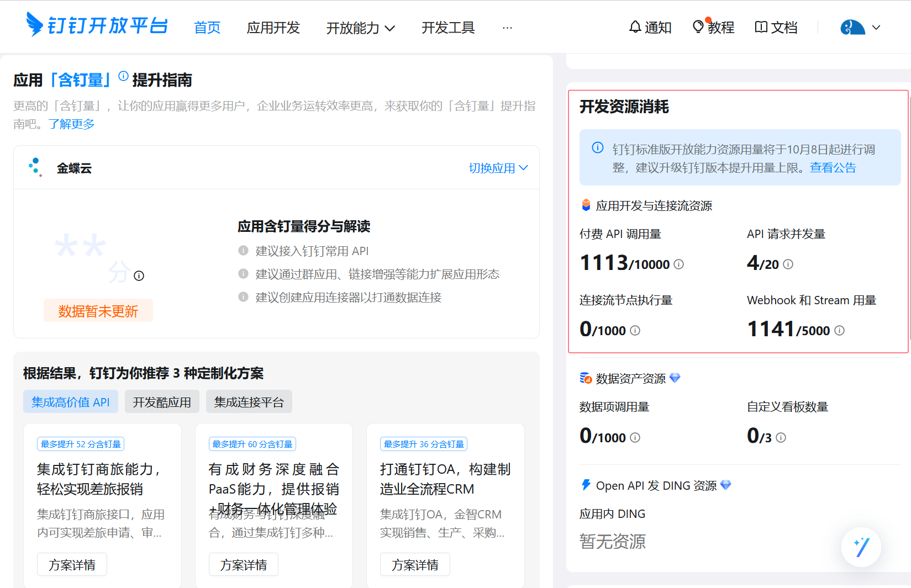This screenshot has height=588, width=911.
Task: Click the 了解更多 link
Action: 71,124
